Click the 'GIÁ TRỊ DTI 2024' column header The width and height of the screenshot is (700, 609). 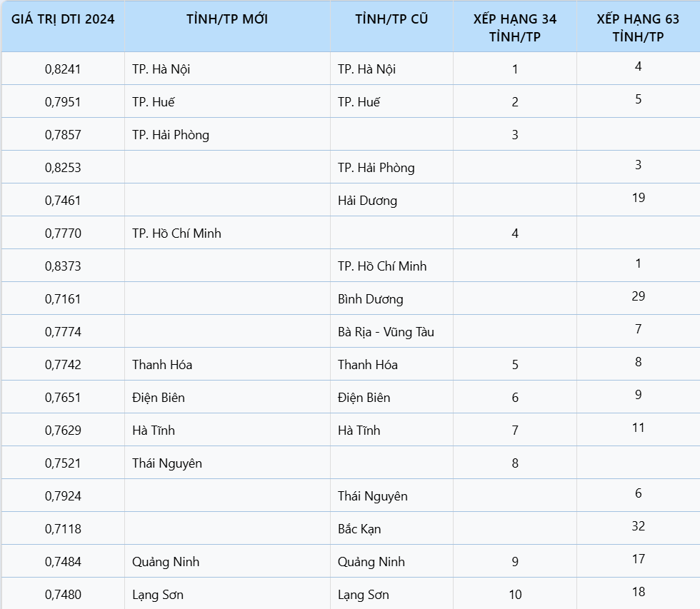click(63, 19)
